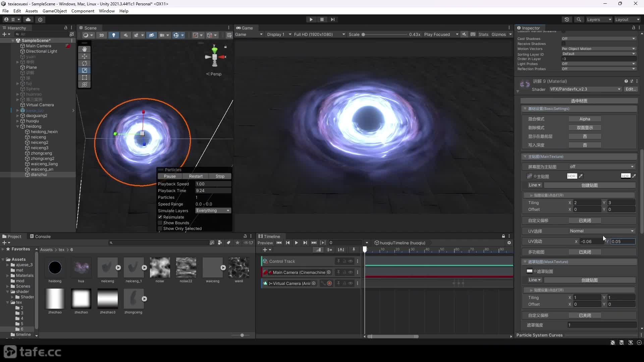This screenshot has height=362, width=644.
Task: Click Pause in Particles panel
Action: pos(170,176)
